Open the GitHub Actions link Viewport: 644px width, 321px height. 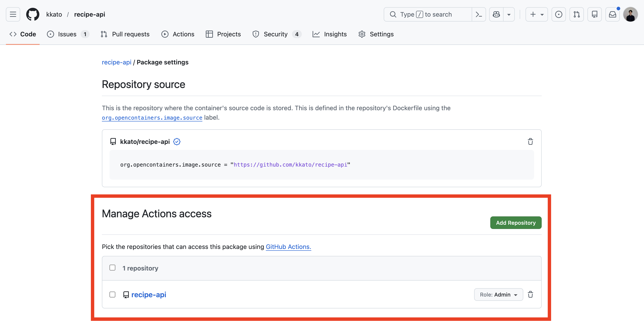288,247
